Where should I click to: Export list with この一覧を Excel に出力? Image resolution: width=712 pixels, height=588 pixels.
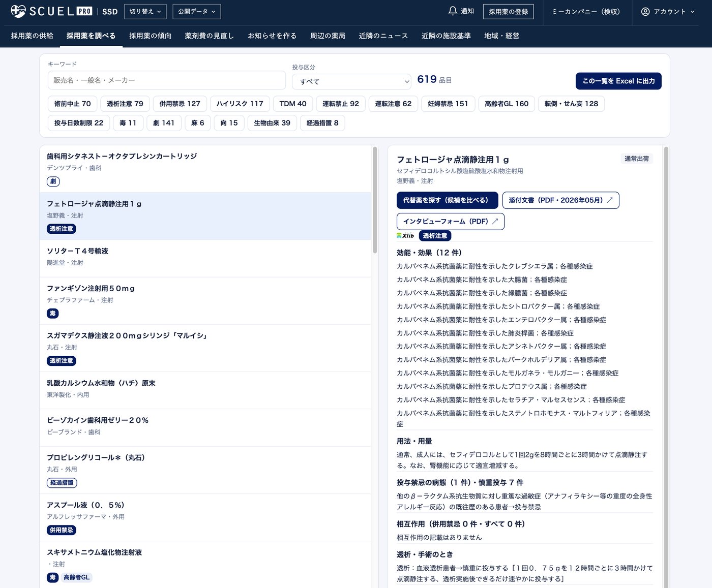click(618, 81)
